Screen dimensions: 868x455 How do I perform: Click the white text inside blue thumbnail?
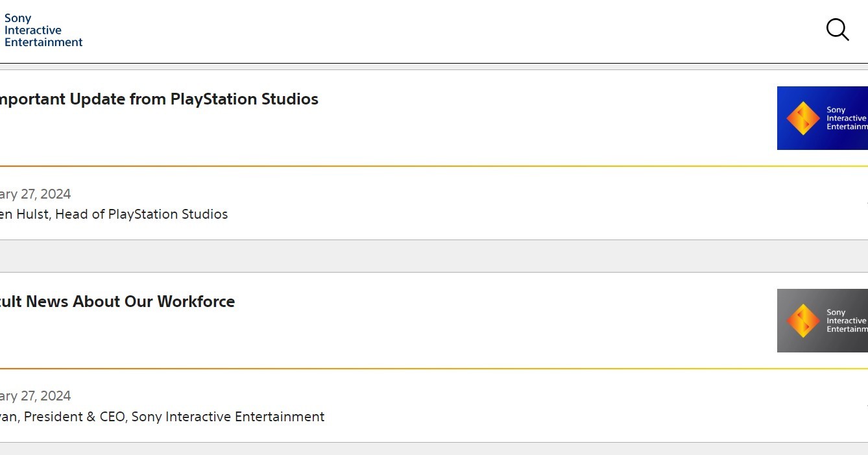click(x=846, y=118)
